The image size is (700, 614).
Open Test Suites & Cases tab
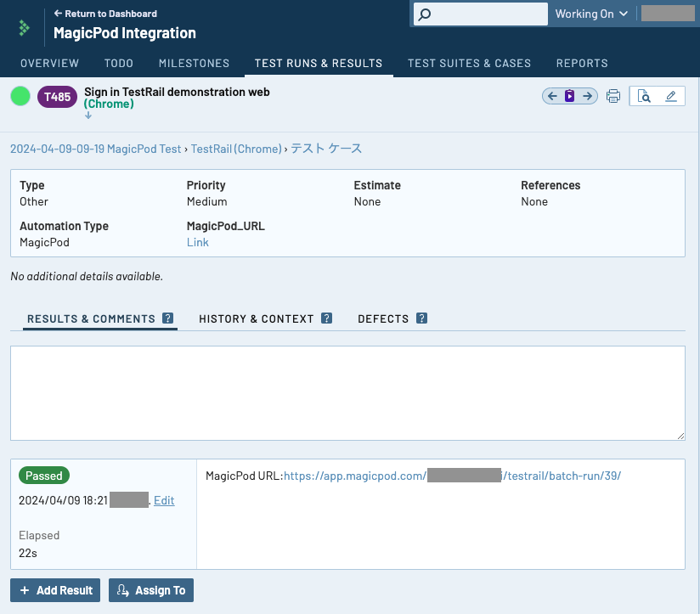pyautogui.click(x=469, y=64)
